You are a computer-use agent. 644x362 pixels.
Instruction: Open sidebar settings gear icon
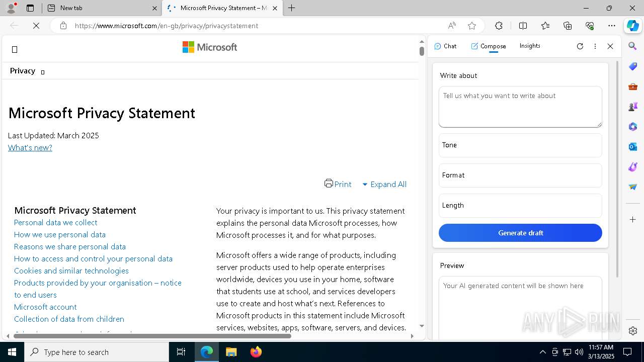633,331
